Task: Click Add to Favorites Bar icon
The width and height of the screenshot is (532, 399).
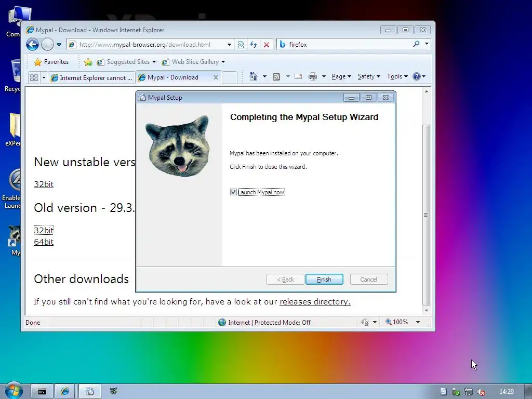Action: (x=88, y=62)
